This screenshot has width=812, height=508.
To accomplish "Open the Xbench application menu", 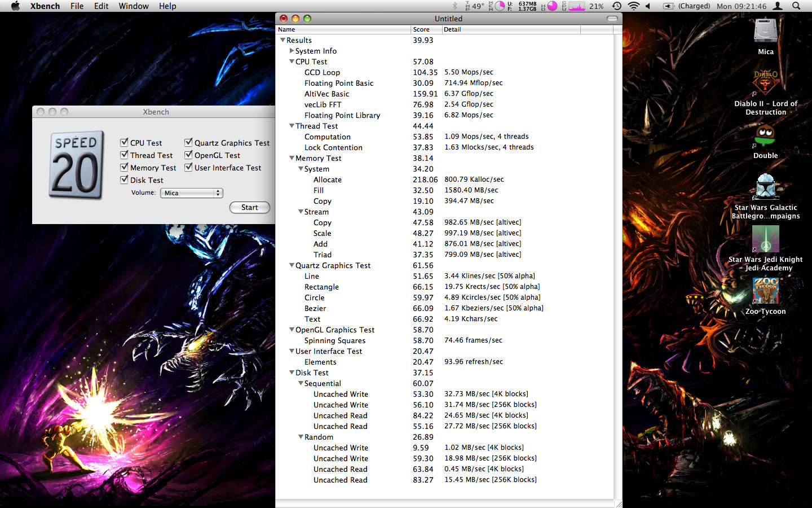I will pyautogui.click(x=45, y=6).
